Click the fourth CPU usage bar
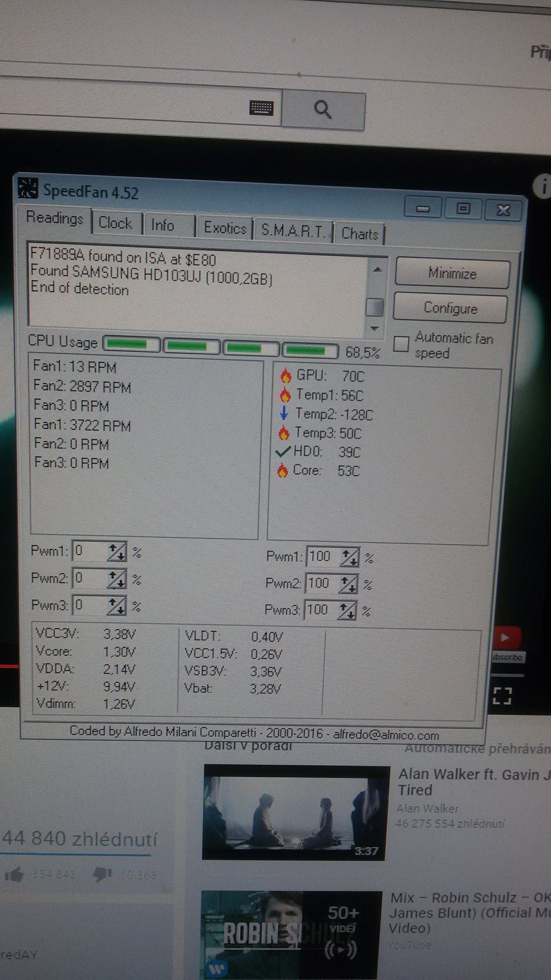This screenshot has width=551, height=980. coord(310,350)
